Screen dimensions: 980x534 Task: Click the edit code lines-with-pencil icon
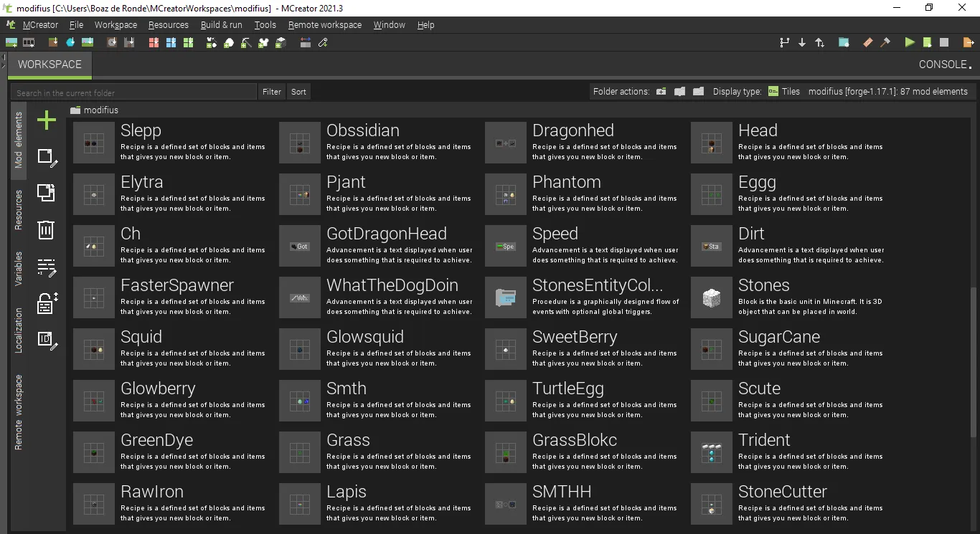pos(47,268)
